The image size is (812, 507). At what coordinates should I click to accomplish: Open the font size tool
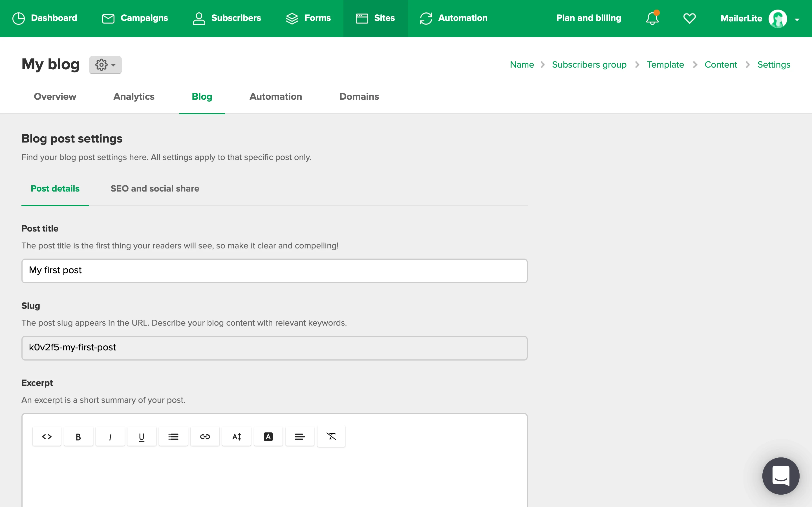tap(237, 437)
